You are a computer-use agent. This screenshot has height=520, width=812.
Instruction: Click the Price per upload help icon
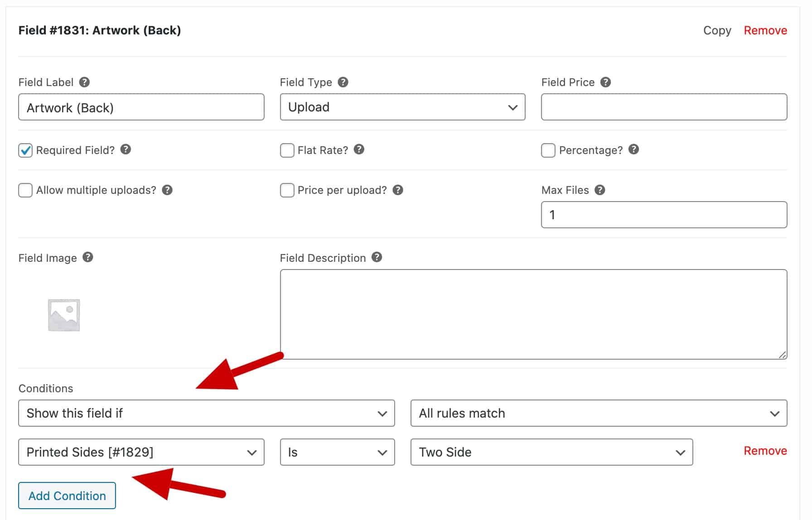tap(398, 190)
